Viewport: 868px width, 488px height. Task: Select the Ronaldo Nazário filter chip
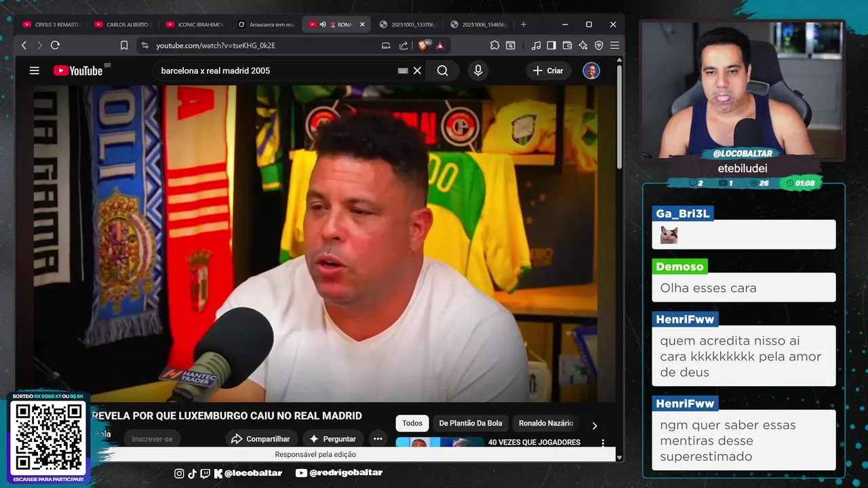point(546,423)
